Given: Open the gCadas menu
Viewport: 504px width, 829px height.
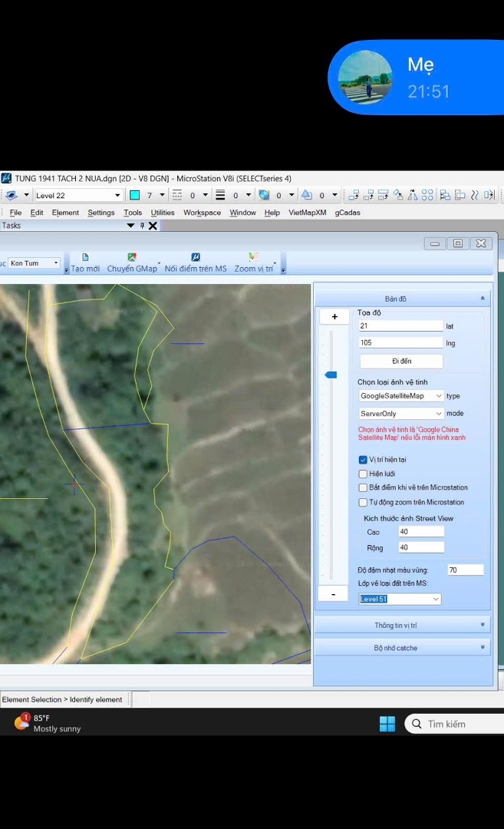Looking at the screenshot, I should [x=348, y=213].
